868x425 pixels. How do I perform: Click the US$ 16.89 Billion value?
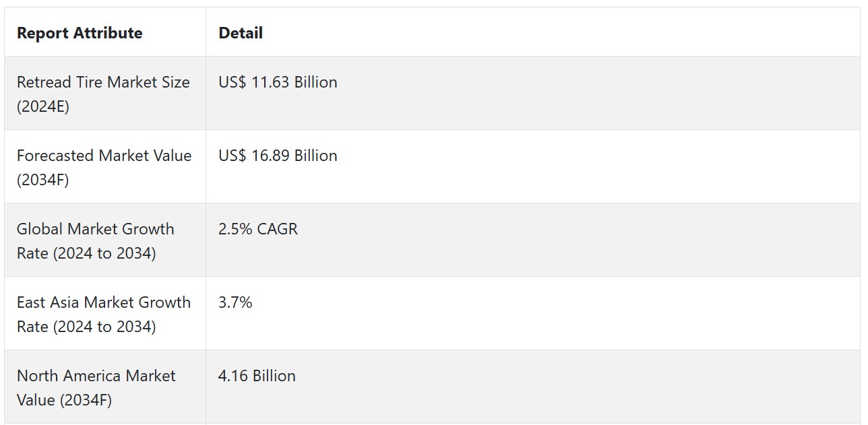278,156
